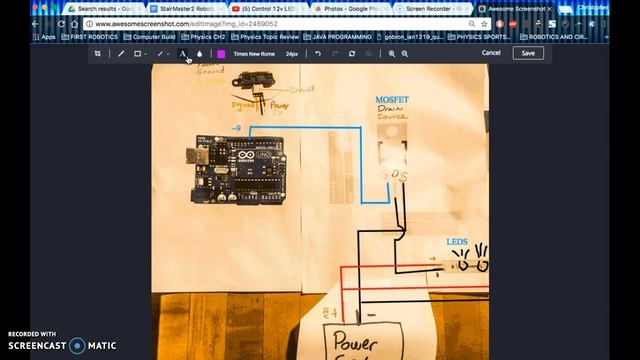Click the address bar zoom magnifier icon
This screenshot has width=640, height=360.
(472, 24)
